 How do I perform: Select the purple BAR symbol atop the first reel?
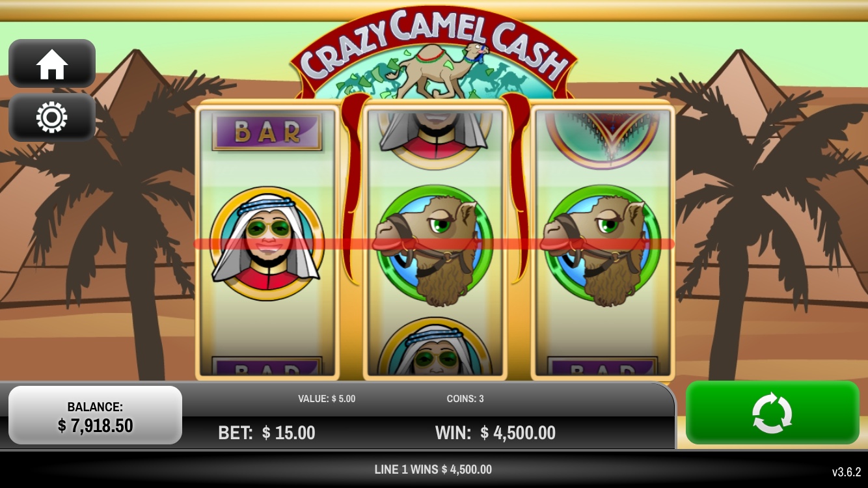[x=267, y=132]
